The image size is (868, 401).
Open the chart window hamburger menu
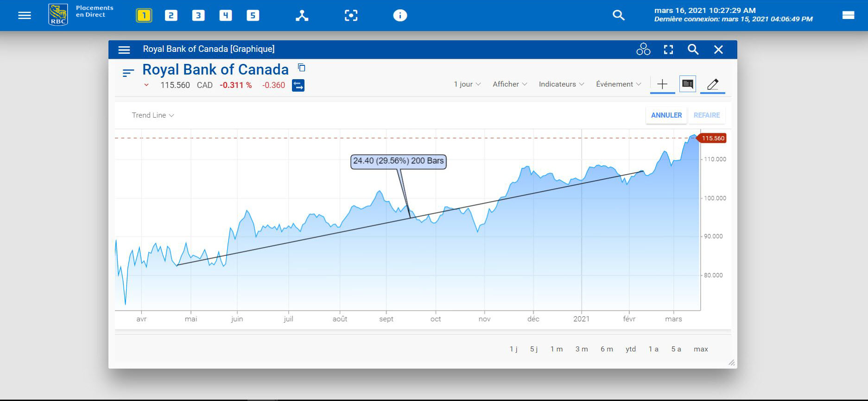[124, 50]
